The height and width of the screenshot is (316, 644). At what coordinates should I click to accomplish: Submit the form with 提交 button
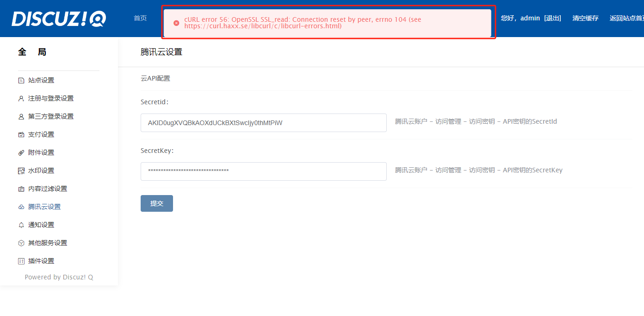157,203
